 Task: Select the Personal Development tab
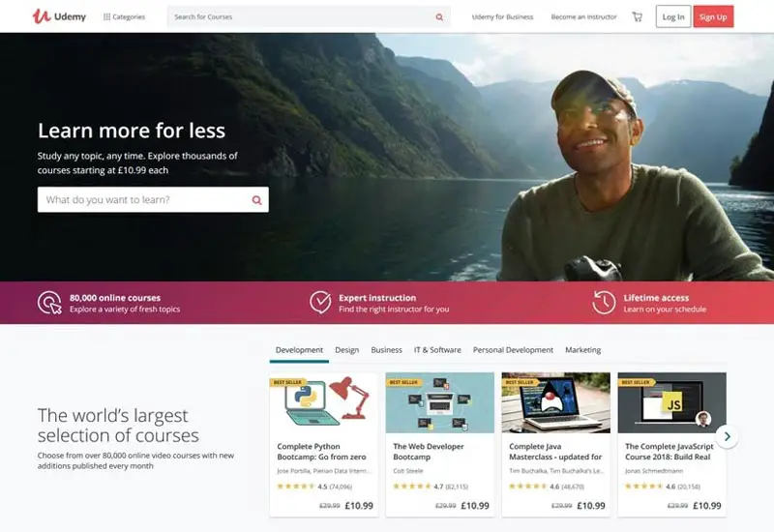(x=513, y=350)
